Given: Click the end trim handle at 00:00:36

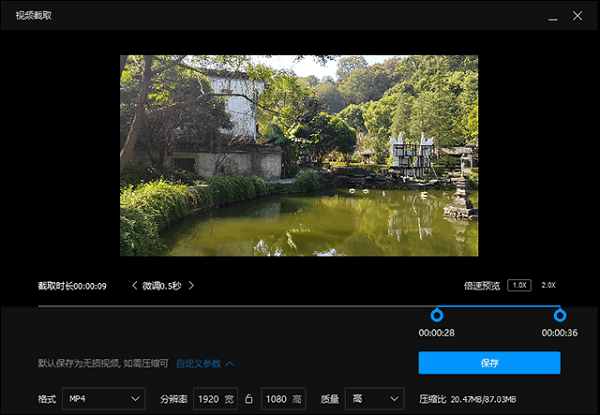Looking at the screenshot, I should pos(559,314).
